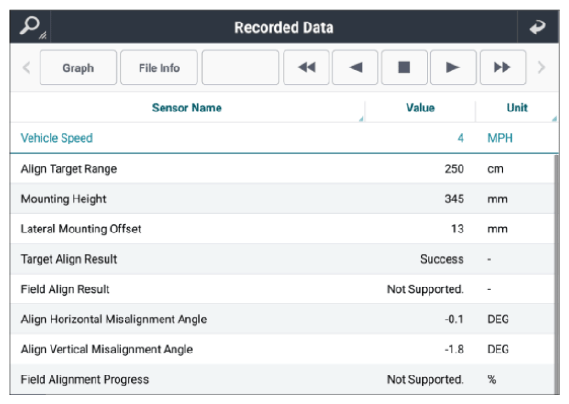
Task: Select the Vehicle Speed row
Action: click(x=284, y=138)
